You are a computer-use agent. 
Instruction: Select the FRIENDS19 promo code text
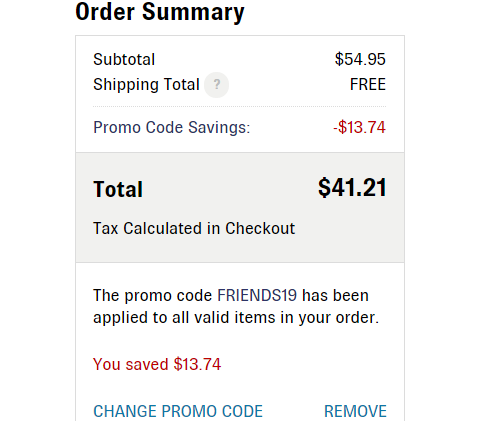257,295
